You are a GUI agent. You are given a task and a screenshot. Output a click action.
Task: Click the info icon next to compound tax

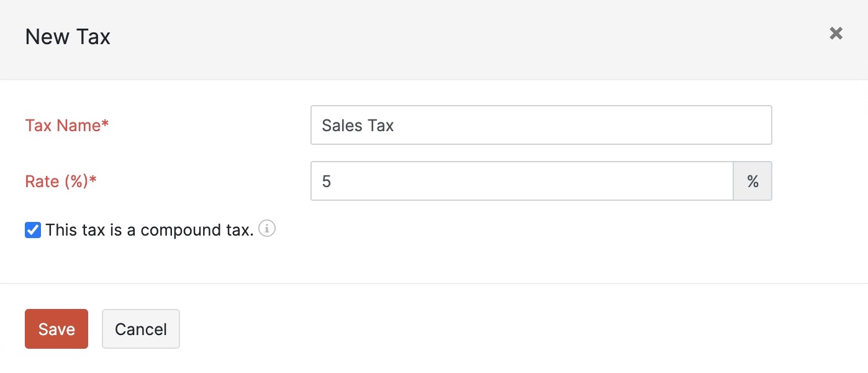pyautogui.click(x=267, y=229)
